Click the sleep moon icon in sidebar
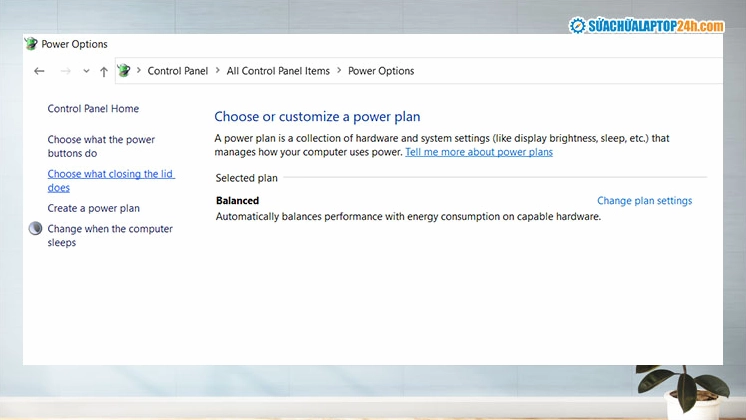Screen dimensions: 746x420 point(35,229)
